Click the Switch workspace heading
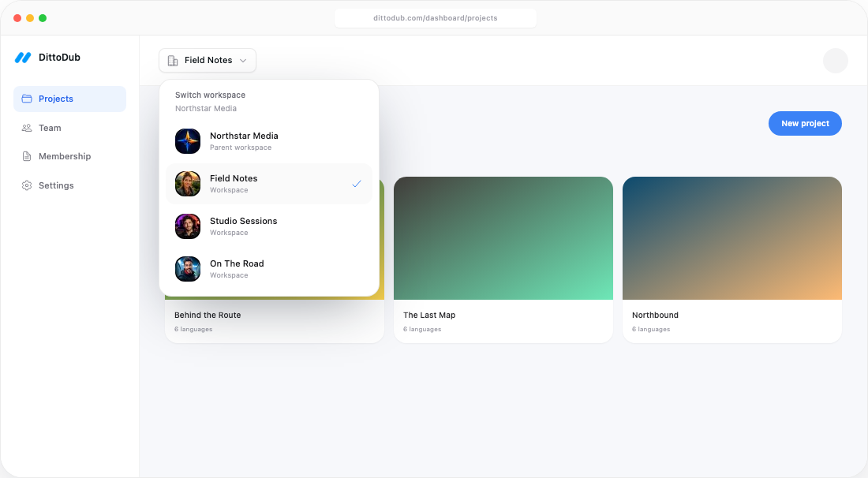 point(211,95)
